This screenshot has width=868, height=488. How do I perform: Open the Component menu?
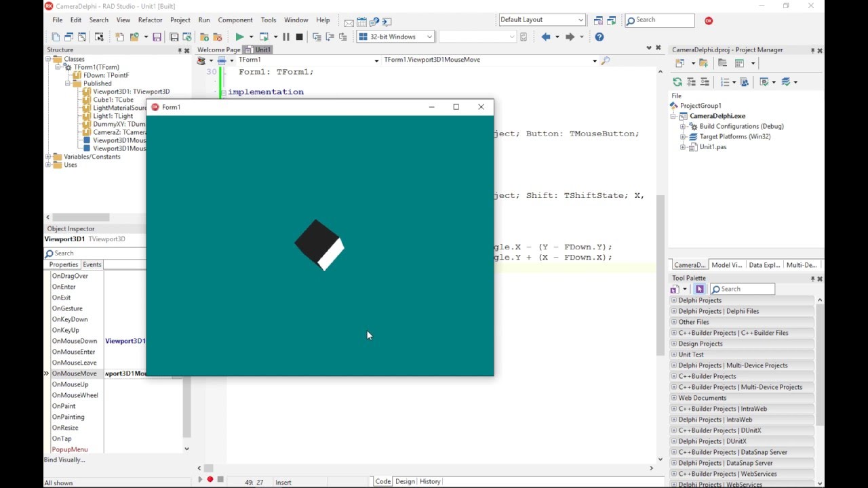pyautogui.click(x=235, y=20)
